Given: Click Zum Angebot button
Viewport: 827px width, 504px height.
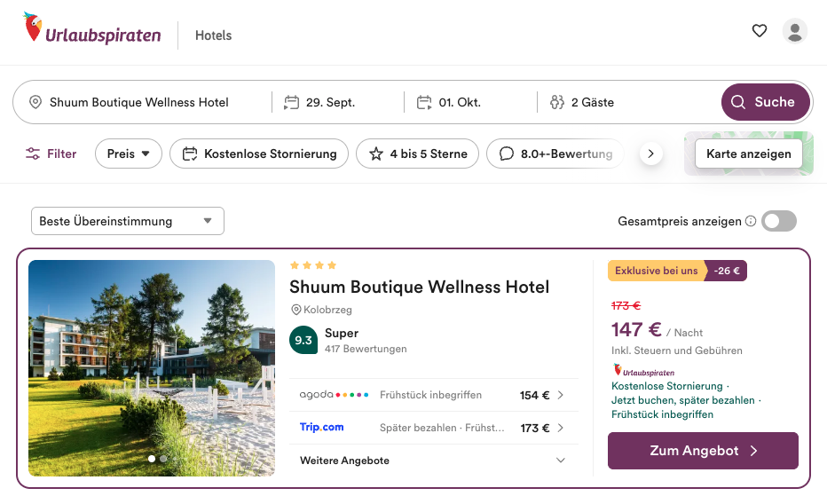Looking at the screenshot, I should tap(703, 451).
